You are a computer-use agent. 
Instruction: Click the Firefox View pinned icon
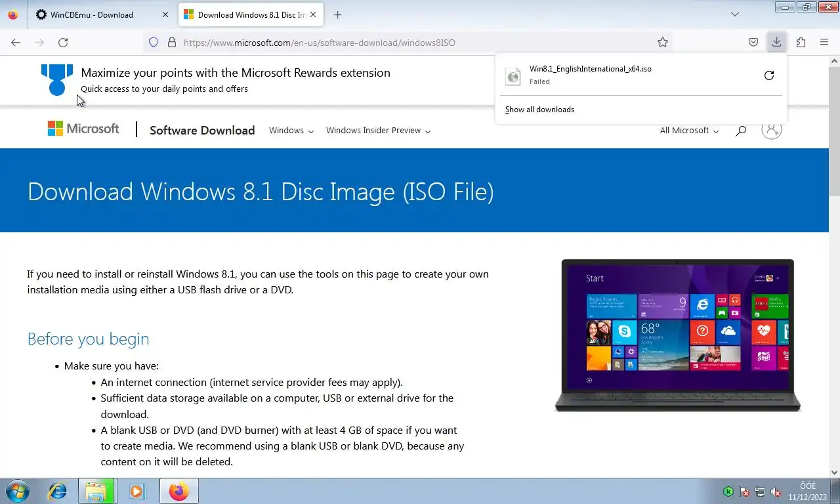point(12,14)
